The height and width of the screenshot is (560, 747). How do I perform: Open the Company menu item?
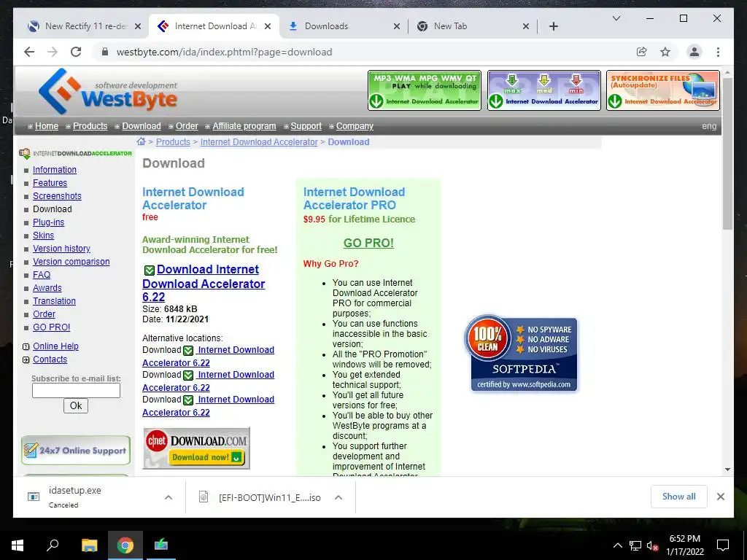click(x=355, y=126)
